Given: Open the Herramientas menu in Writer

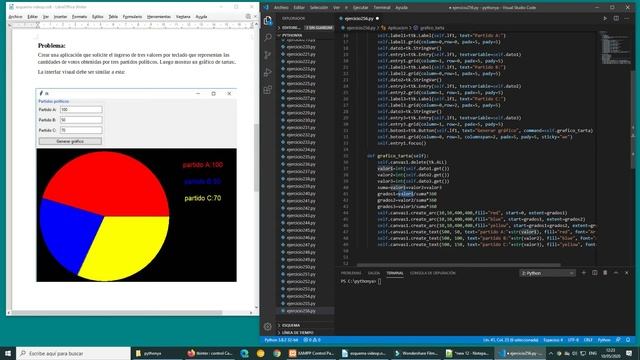Looking at the screenshot, I should coord(159,16).
